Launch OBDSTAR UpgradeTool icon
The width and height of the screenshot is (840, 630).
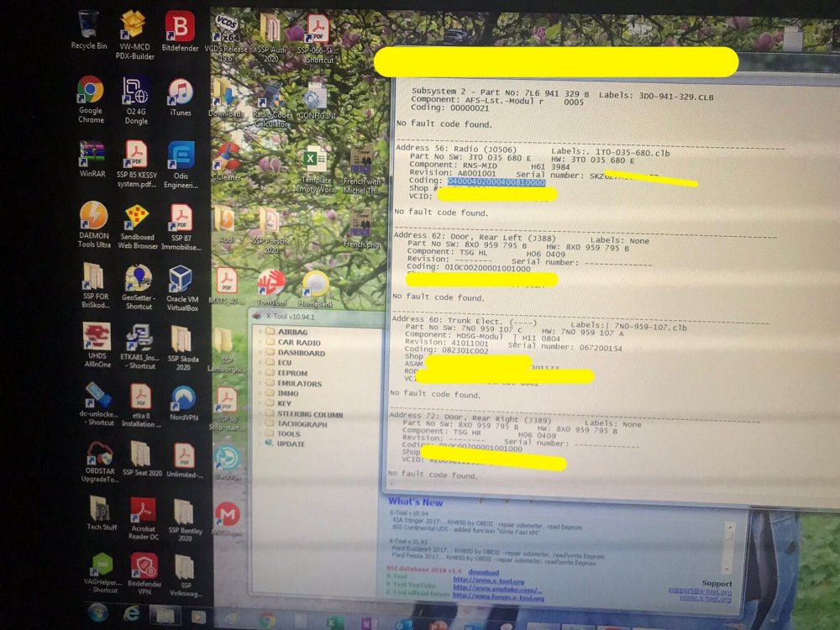pyautogui.click(x=99, y=462)
